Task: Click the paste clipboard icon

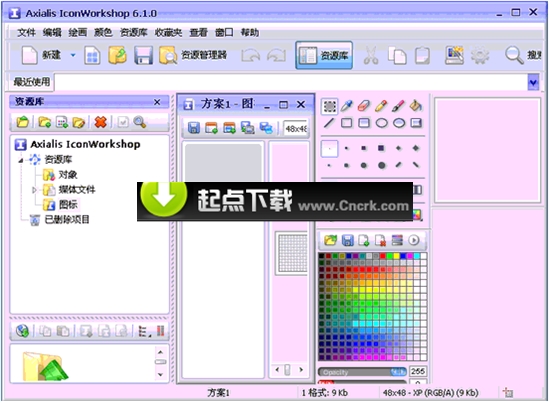Action: 422,55
